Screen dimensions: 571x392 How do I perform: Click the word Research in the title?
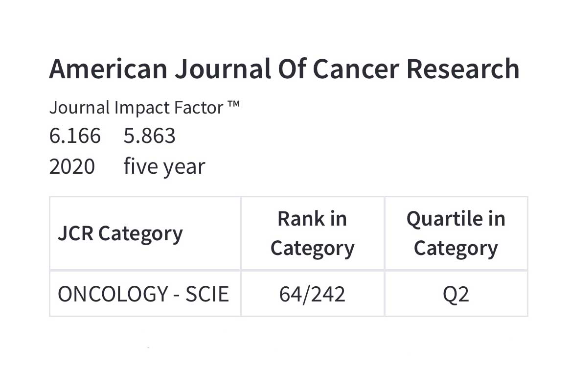pos(462,69)
